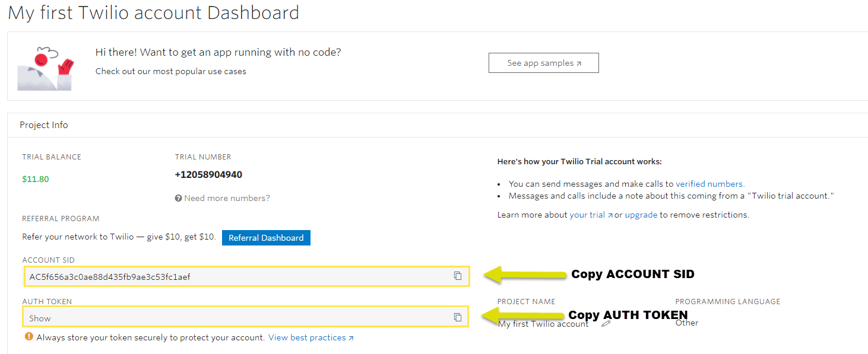Click the programming language value Other

coord(687,323)
